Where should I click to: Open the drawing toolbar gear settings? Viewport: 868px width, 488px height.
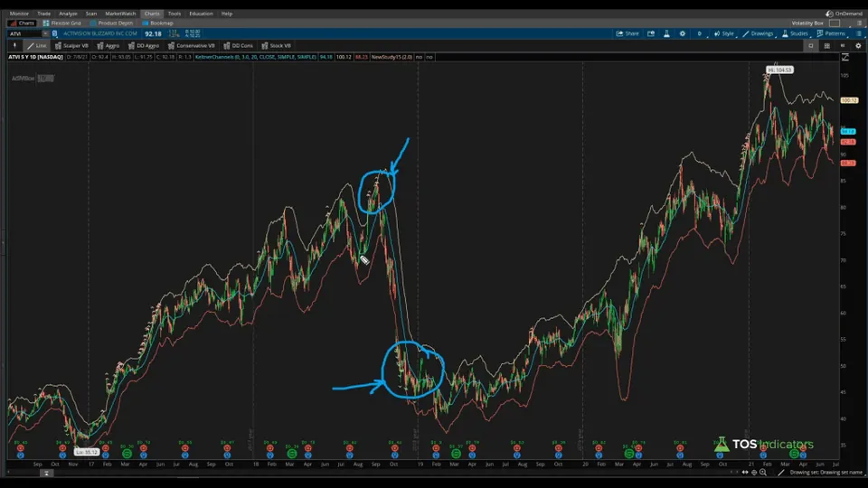[x=859, y=46]
